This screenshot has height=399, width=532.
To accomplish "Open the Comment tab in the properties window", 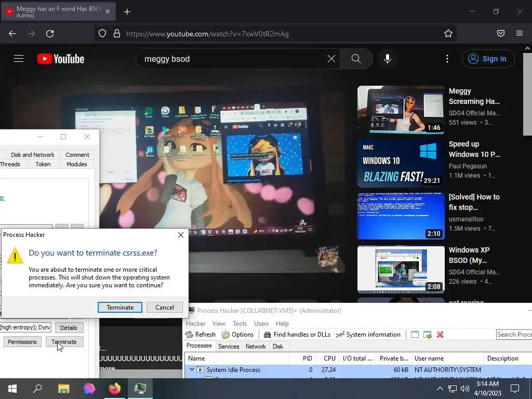I will (77, 155).
